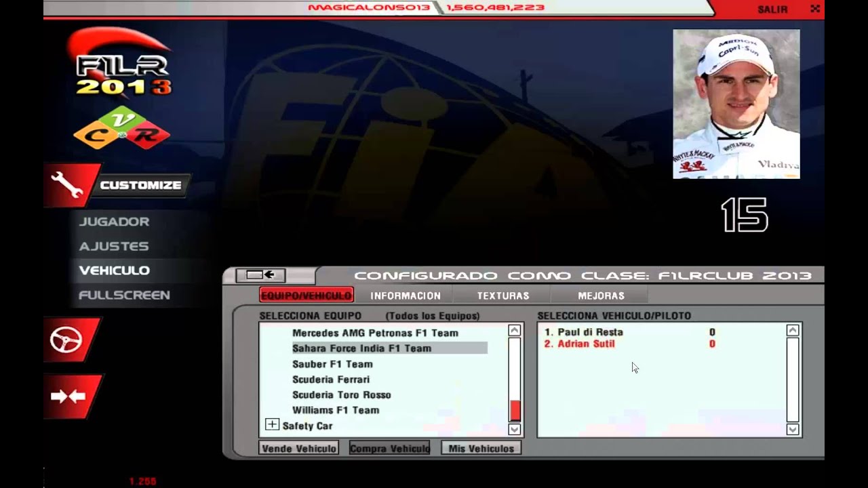Click the multiplayer arrows icon
Image resolution: width=868 pixels, height=488 pixels.
[68, 396]
